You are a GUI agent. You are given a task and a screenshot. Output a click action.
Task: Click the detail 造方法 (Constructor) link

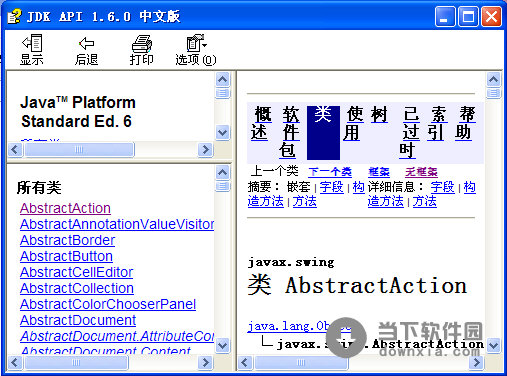tap(386, 201)
